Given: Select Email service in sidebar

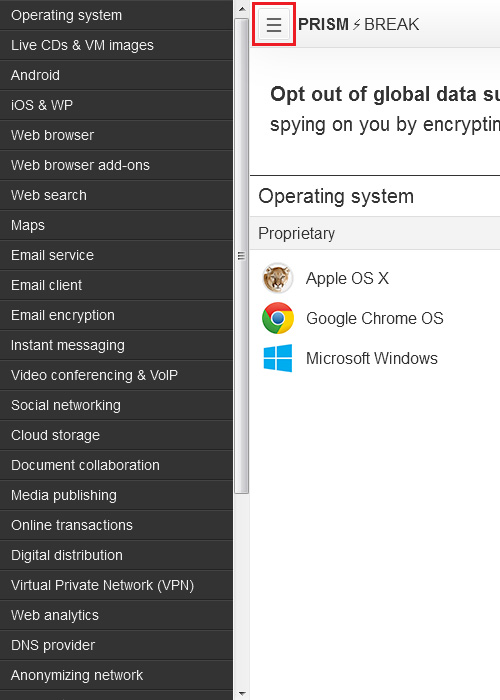Looking at the screenshot, I should pos(116,255).
